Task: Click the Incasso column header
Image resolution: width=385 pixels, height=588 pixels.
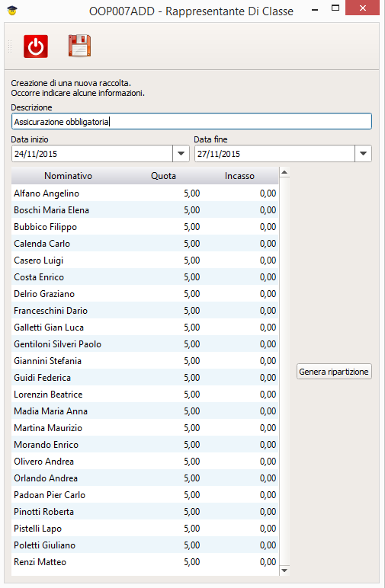Action: [240, 176]
